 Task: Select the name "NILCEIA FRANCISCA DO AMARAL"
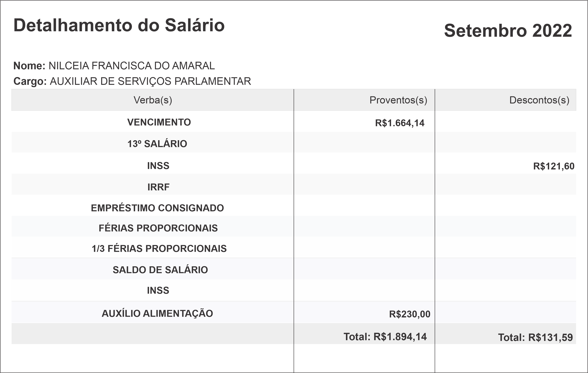click(132, 66)
